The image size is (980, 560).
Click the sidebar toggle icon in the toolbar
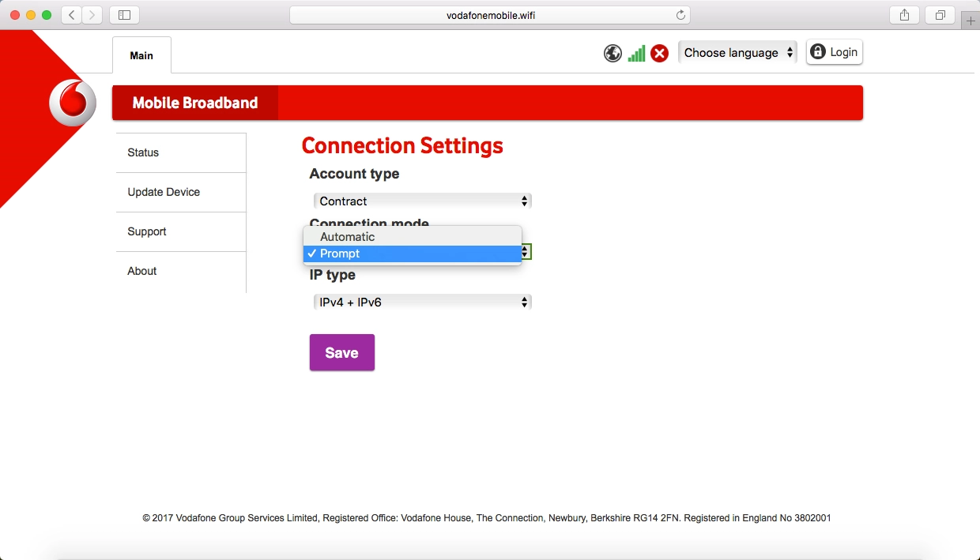[x=123, y=14]
